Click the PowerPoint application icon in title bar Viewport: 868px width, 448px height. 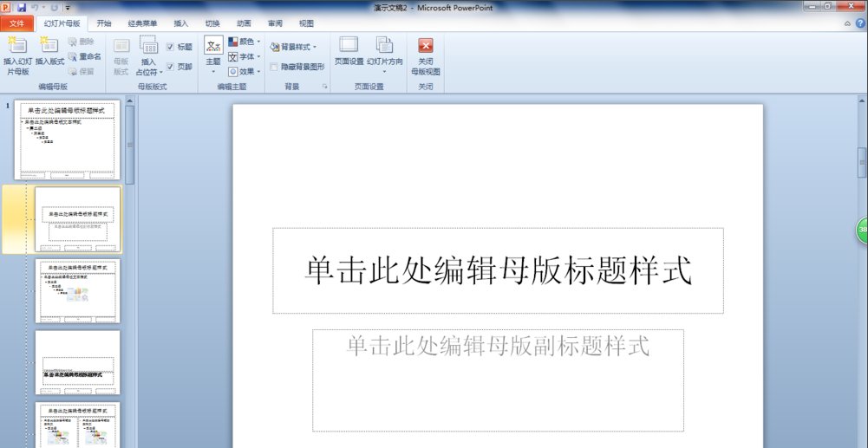pyautogui.click(x=6, y=7)
